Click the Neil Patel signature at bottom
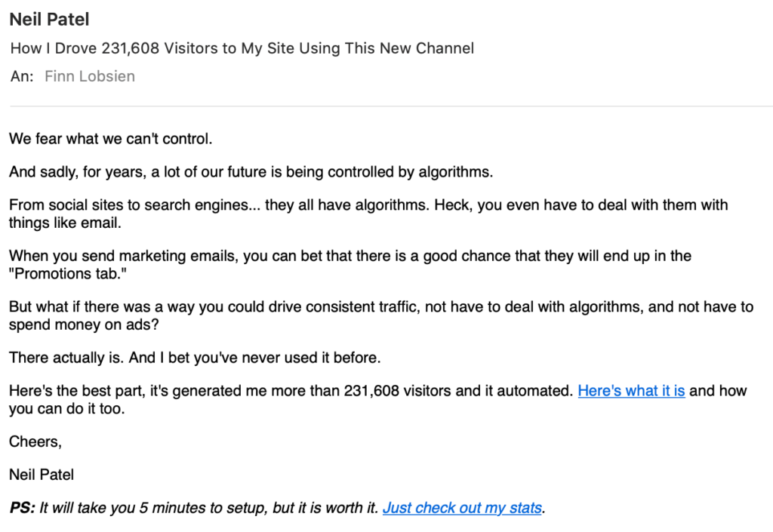Image resolution: width=773 pixels, height=532 pixels. click(x=42, y=475)
